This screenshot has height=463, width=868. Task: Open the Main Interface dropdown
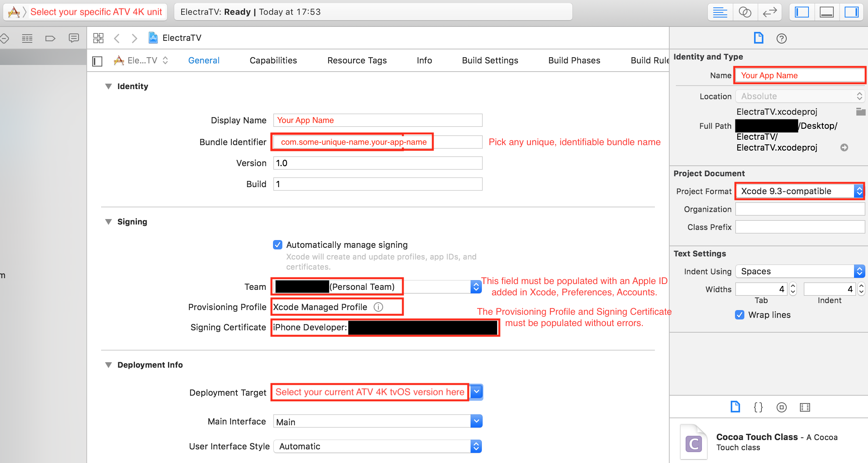coord(476,421)
